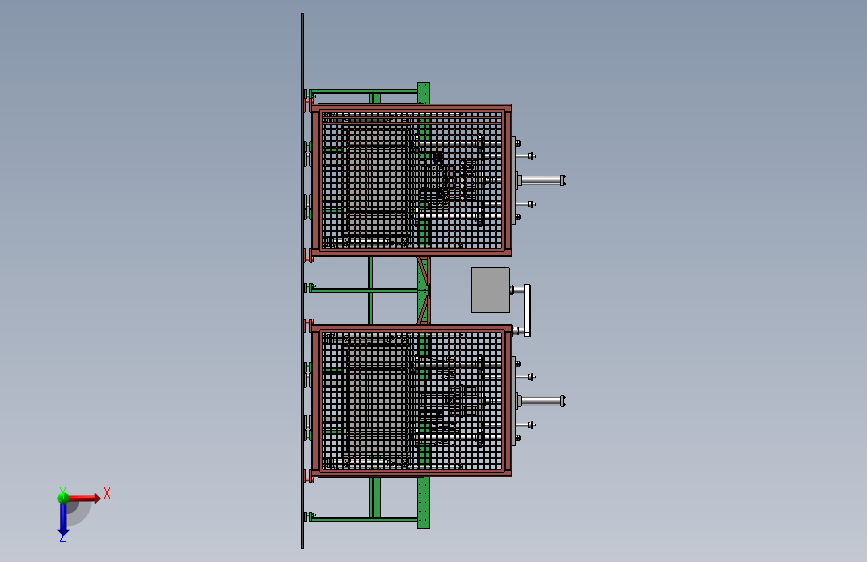Click the blue Z axis of the triad
The width and height of the screenshot is (867, 562).
coord(63,520)
